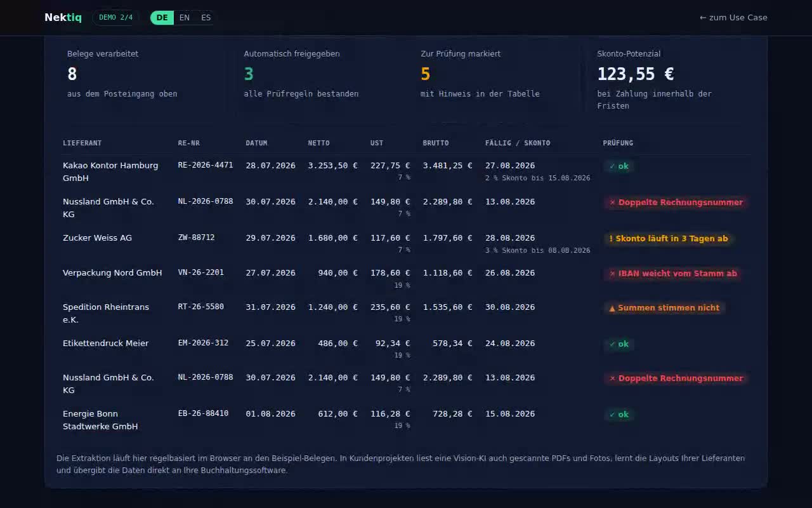Click the Zucker Weiss AG supplier row
The height and width of the screenshot is (508, 812).
(x=406, y=244)
